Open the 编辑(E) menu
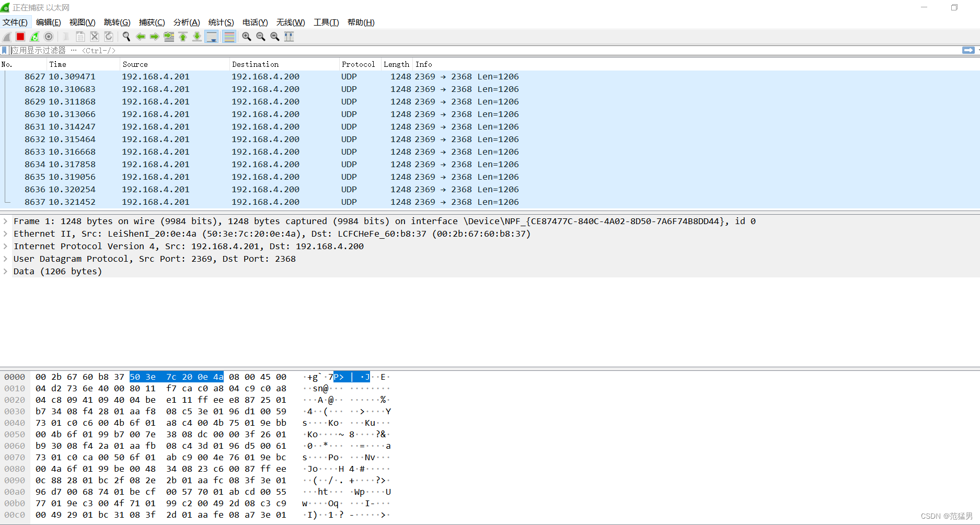 [49, 22]
